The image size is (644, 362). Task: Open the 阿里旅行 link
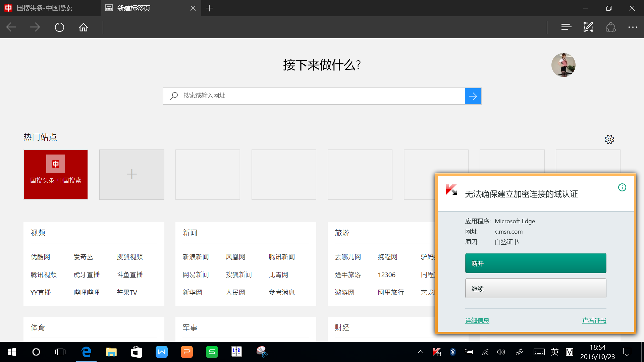(391, 292)
